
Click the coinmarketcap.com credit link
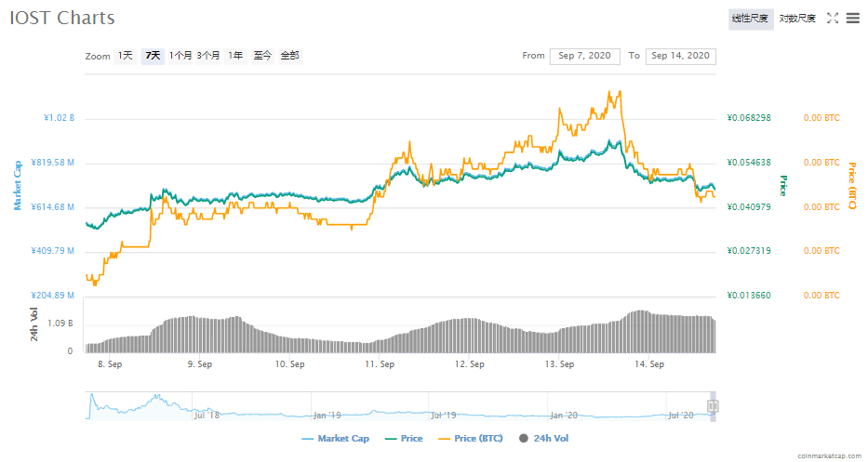coord(829,455)
